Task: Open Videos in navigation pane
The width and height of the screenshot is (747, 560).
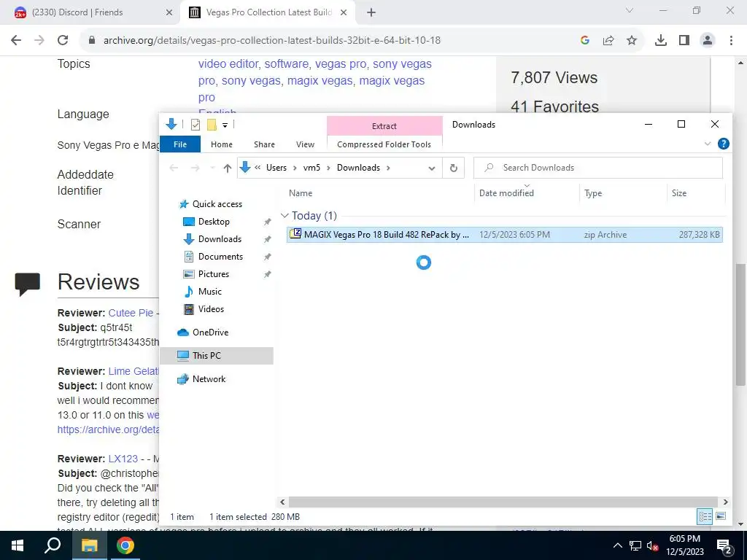Action: (x=211, y=309)
